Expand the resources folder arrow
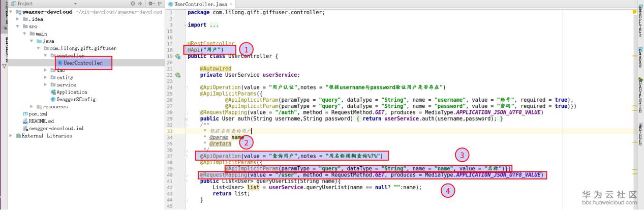The image size is (644, 210). pyautogui.click(x=32, y=107)
